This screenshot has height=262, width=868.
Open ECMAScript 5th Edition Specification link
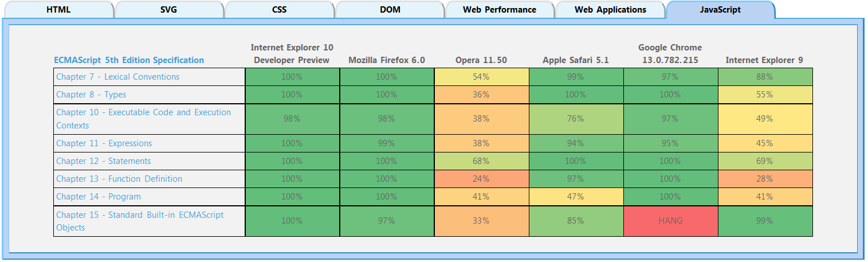pos(129,60)
